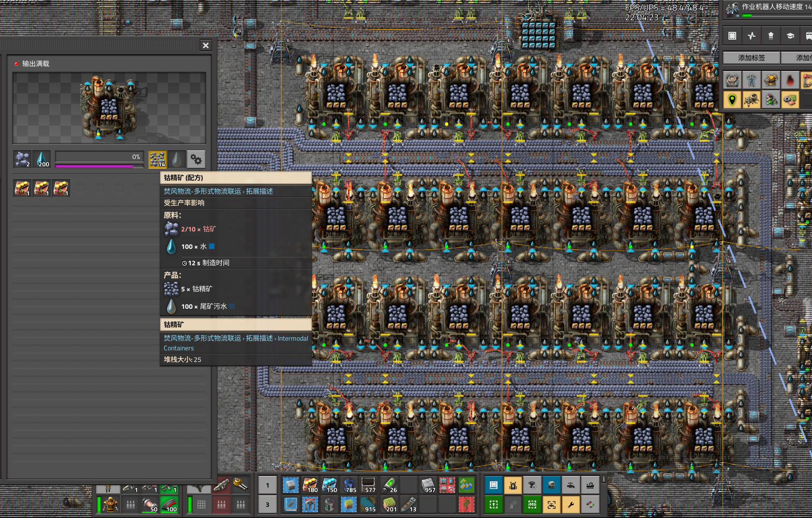Screen dimensions: 812x518
Task: Toggle spider vehicle map overlay
Action: tap(752, 100)
